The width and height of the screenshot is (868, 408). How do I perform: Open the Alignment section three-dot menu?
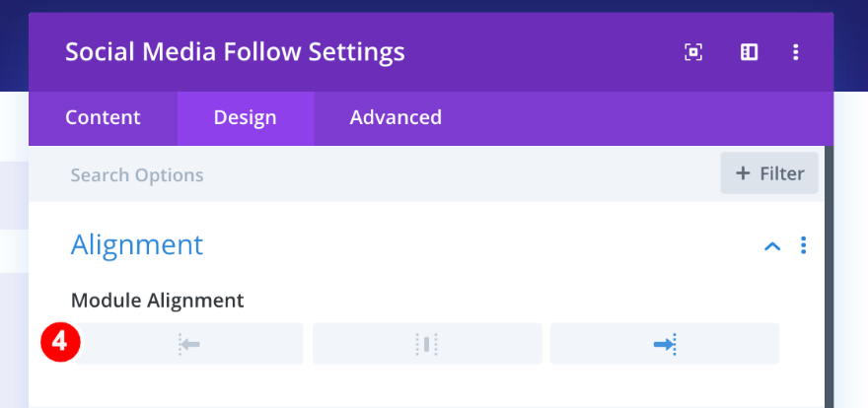[x=804, y=245]
